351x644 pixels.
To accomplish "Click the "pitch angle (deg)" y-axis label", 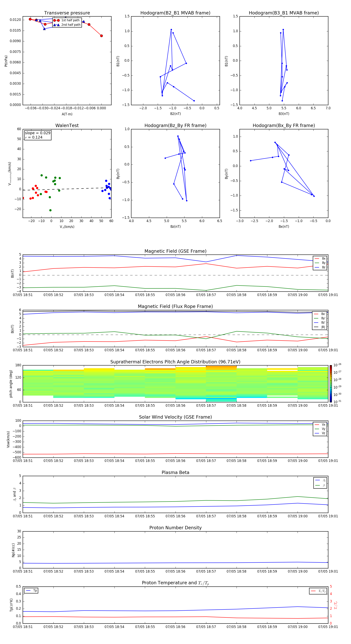I will tap(11, 384).
